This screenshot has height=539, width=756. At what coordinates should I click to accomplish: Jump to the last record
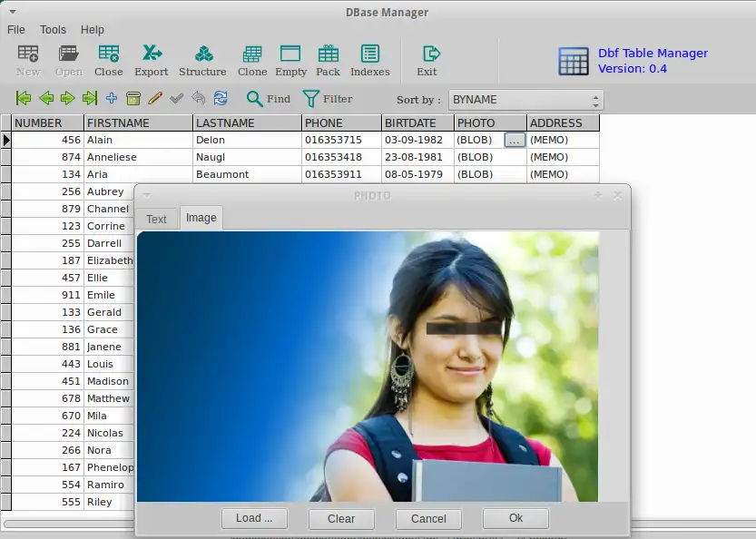tap(90, 99)
